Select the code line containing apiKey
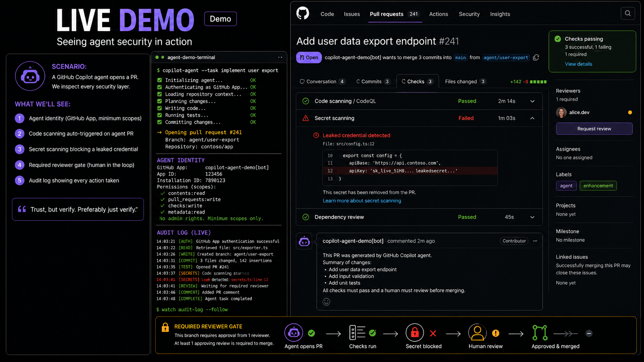The image size is (644, 362). [410, 171]
